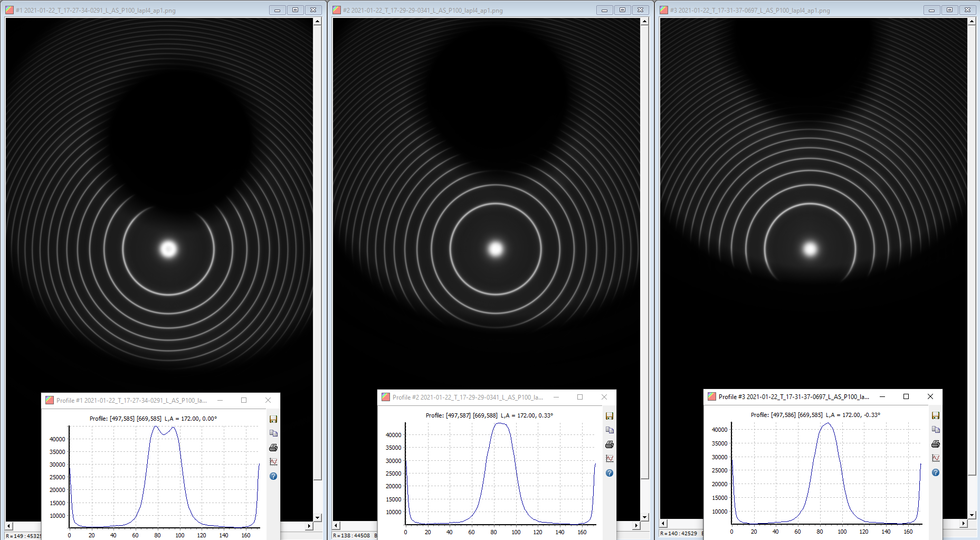Image resolution: width=980 pixels, height=540 pixels.
Task: Copy the Profile #1 plot to clipboard
Action: pos(273,433)
